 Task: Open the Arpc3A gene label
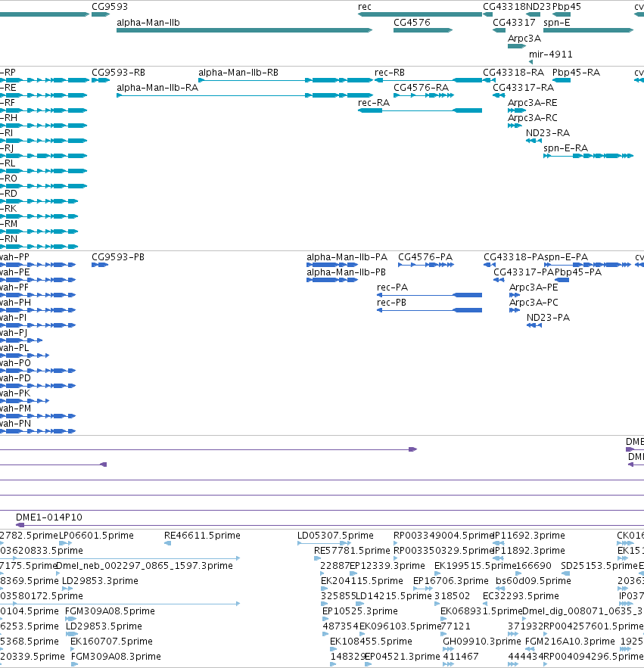[524, 38]
